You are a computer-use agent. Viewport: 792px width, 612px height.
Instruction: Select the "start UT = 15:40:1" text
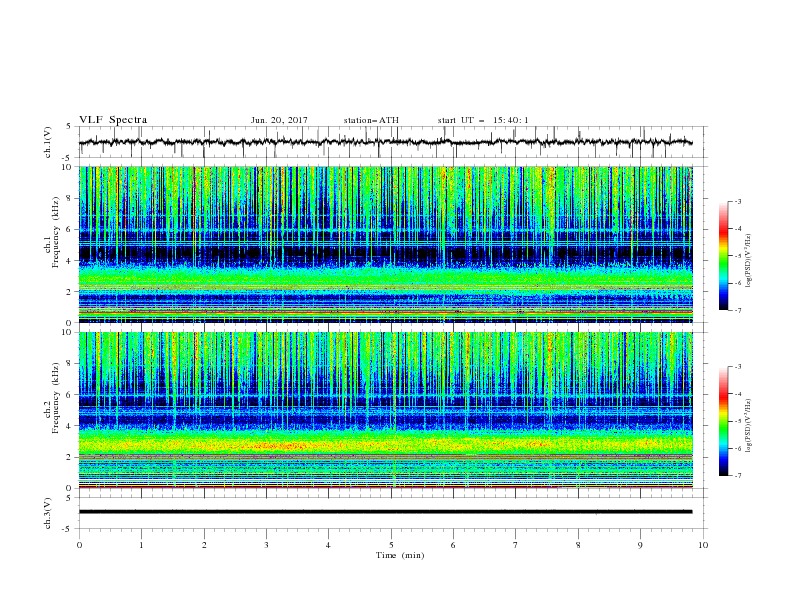(x=483, y=120)
